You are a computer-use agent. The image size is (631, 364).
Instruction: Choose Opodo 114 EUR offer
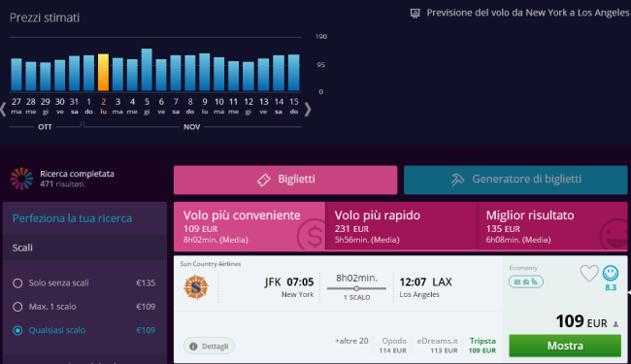click(x=393, y=346)
